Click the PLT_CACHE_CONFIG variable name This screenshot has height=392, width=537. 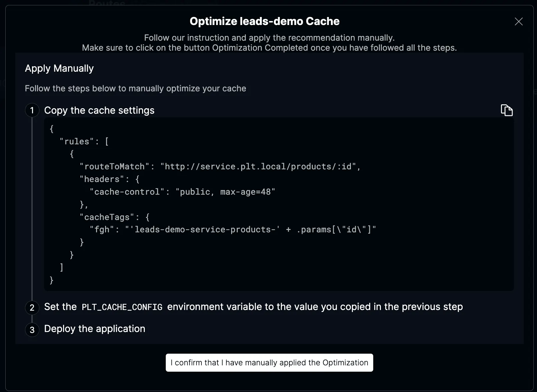(122, 307)
